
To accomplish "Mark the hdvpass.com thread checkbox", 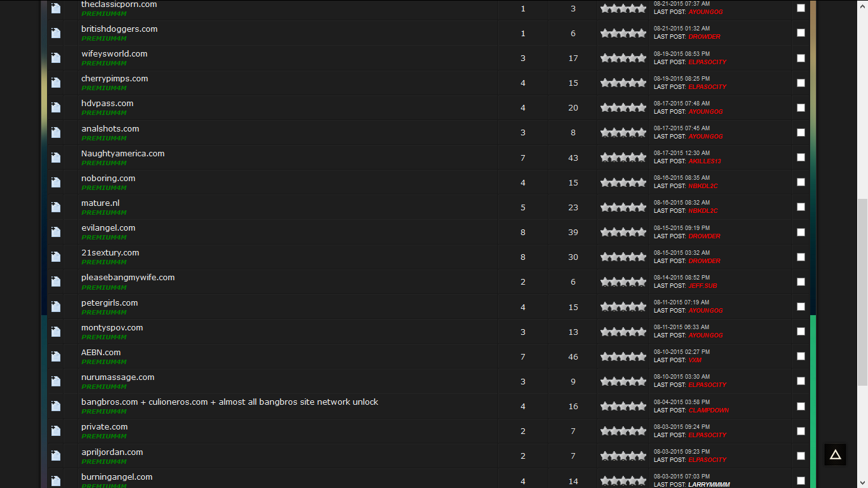I will point(801,107).
